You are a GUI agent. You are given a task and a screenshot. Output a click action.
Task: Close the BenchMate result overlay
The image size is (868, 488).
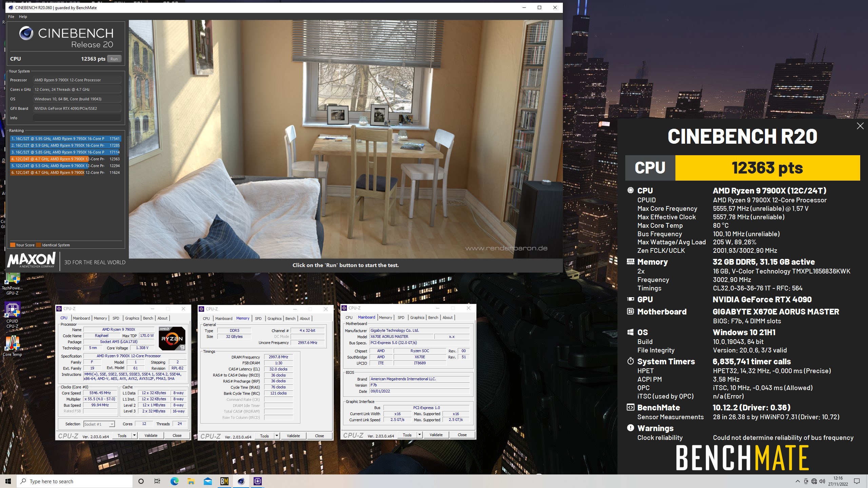(x=860, y=126)
